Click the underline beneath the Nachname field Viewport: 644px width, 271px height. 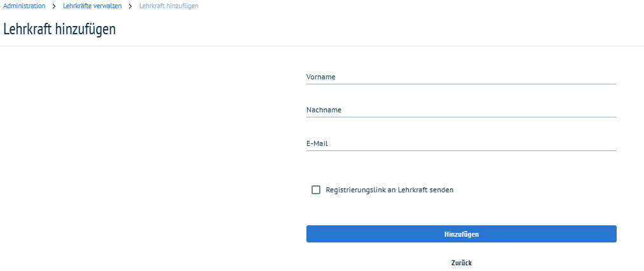point(462,117)
